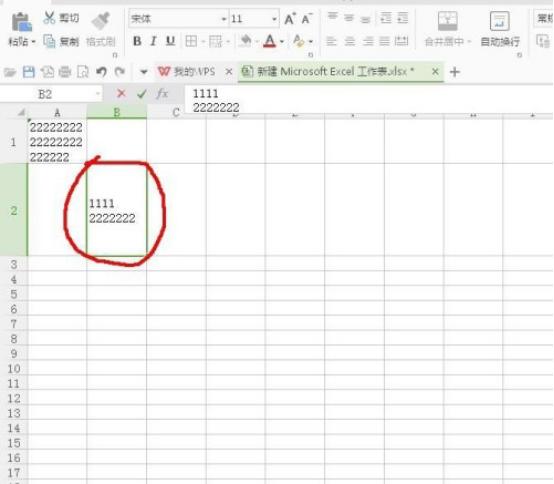Click the Save floppy disk icon

tap(29, 72)
